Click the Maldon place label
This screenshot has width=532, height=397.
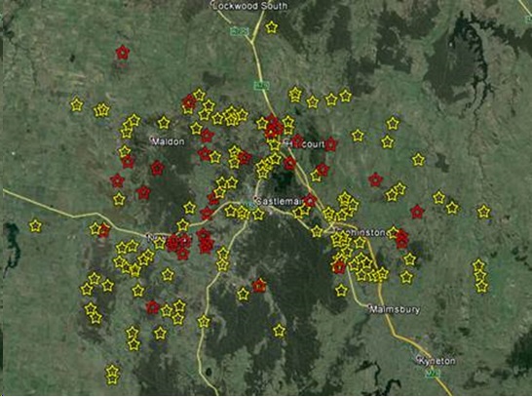168,141
